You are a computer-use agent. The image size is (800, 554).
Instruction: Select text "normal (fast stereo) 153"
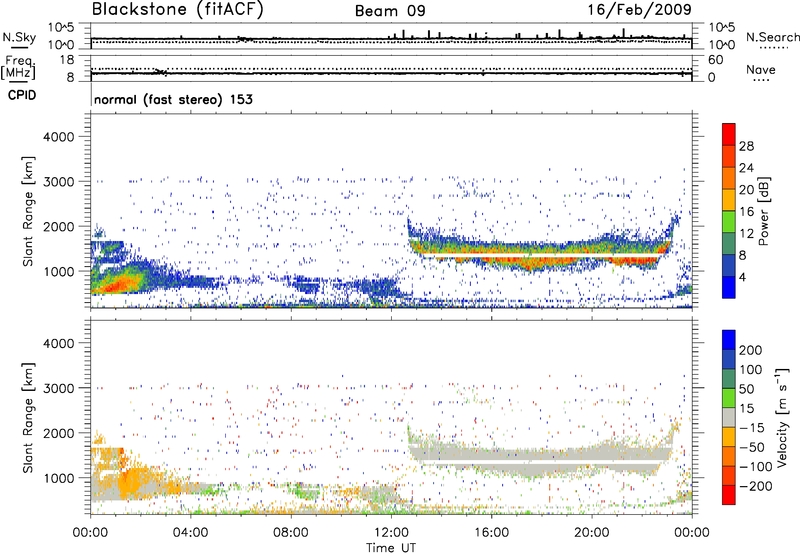[x=173, y=99]
